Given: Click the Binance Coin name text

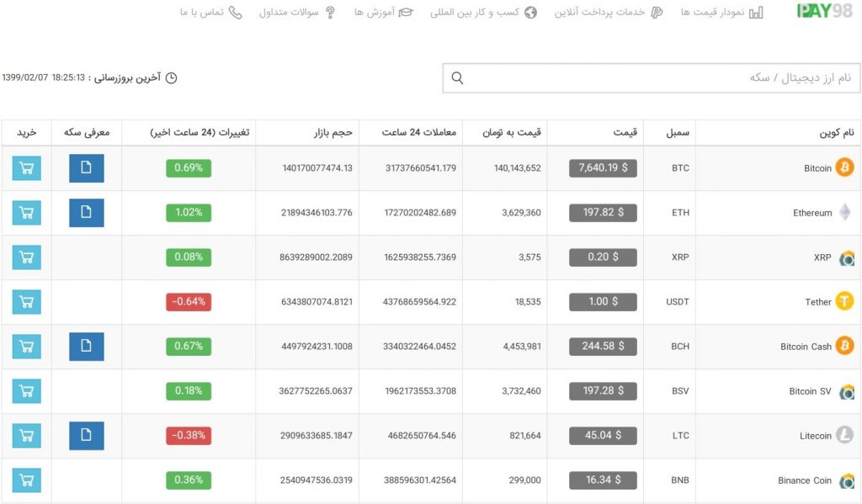Looking at the screenshot, I should pos(805,480).
